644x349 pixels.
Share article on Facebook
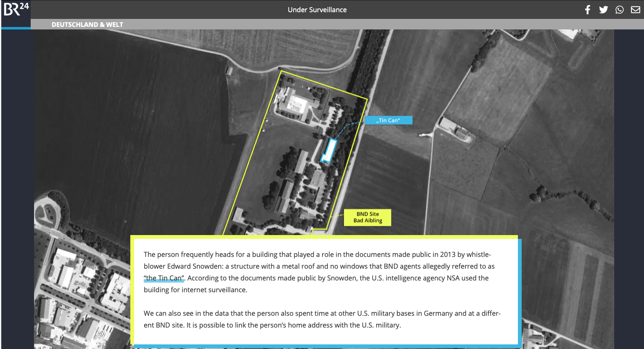588,10
